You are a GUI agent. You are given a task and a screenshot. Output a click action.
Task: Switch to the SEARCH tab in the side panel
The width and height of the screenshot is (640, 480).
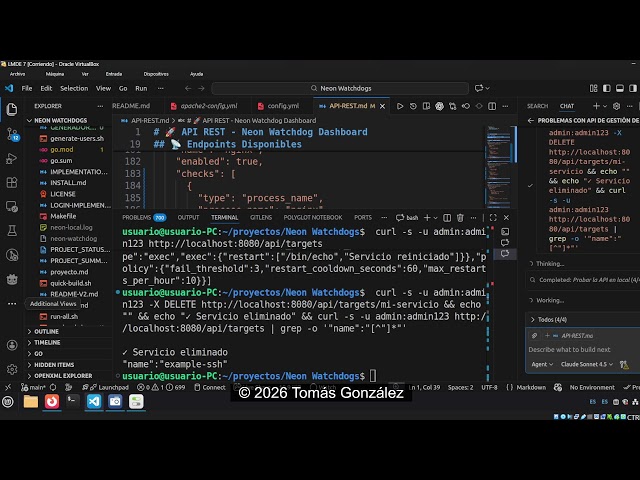pos(537,106)
